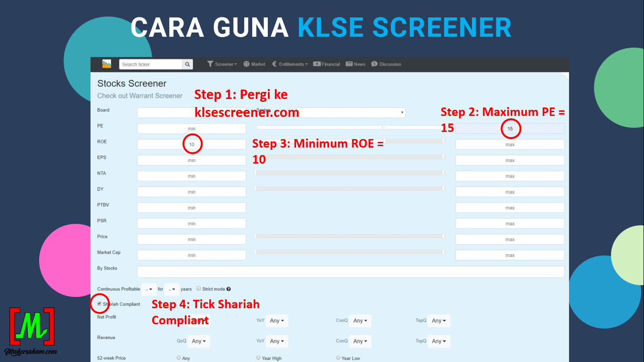Open the Discussion page
This screenshot has height=362, width=644.
(386, 64)
